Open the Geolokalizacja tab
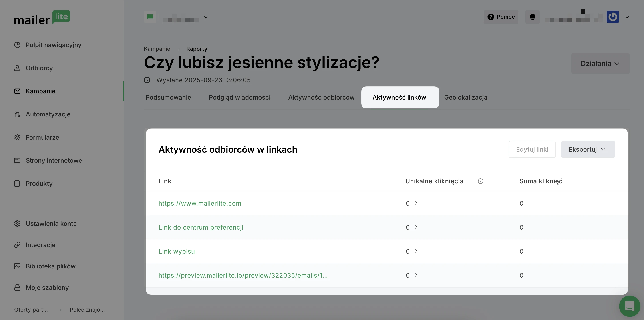The width and height of the screenshot is (644, 320). [465, 97]
